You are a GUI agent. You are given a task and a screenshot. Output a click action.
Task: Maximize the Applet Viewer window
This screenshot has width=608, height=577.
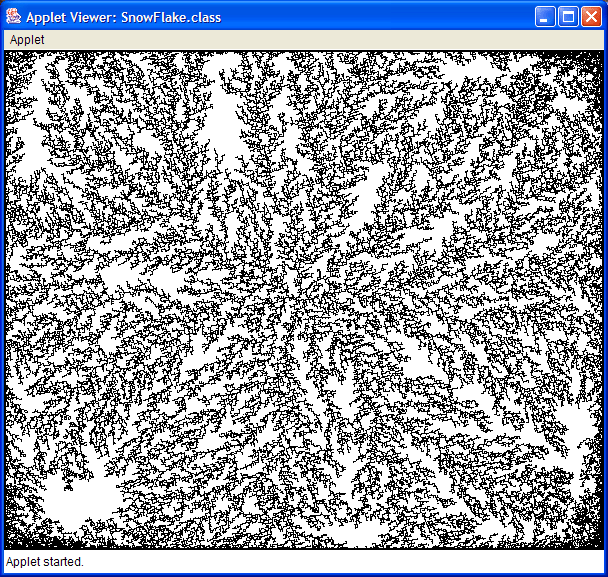[x=568, y=17]
